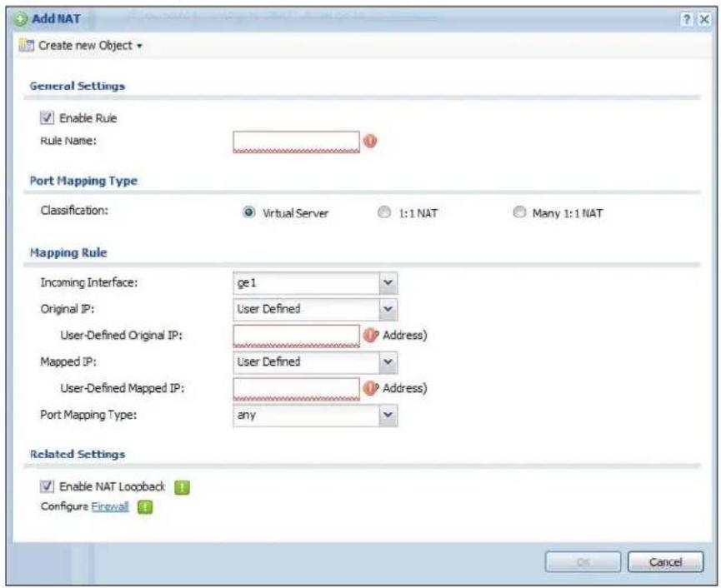
Task: Click the green Add NAT title icon
Action: [x=21, y=19]
